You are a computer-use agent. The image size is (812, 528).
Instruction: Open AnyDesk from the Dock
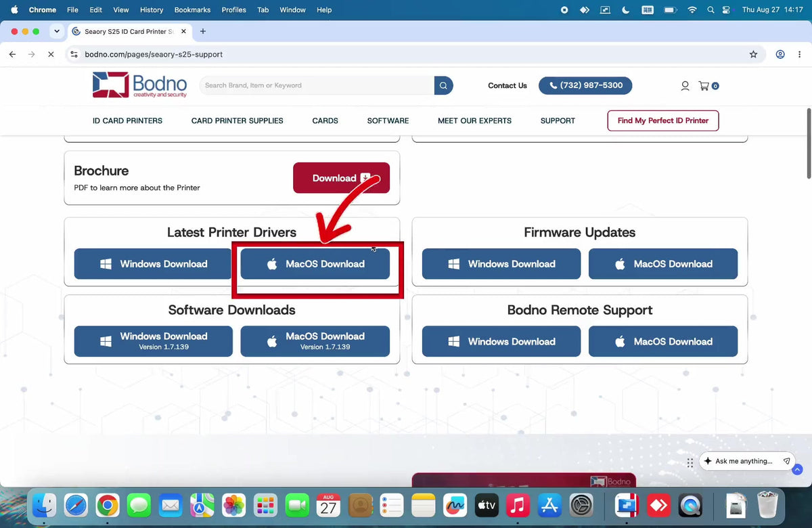click(659, 505)
